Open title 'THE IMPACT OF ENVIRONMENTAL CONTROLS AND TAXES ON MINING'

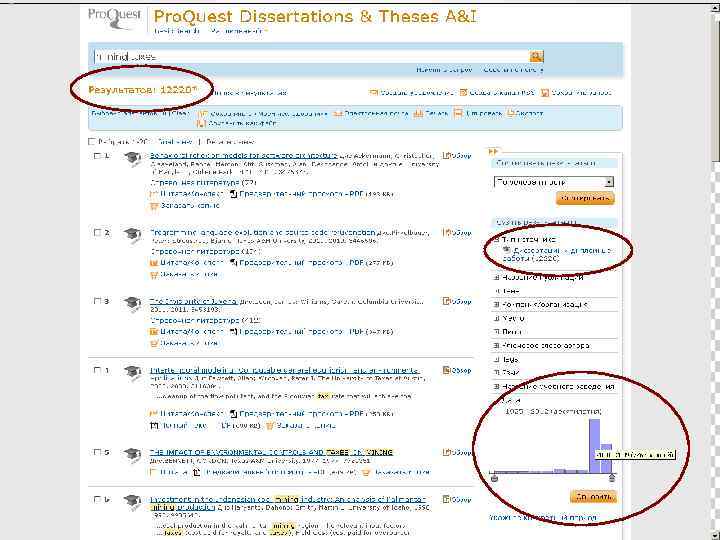[x=271, y=452]
